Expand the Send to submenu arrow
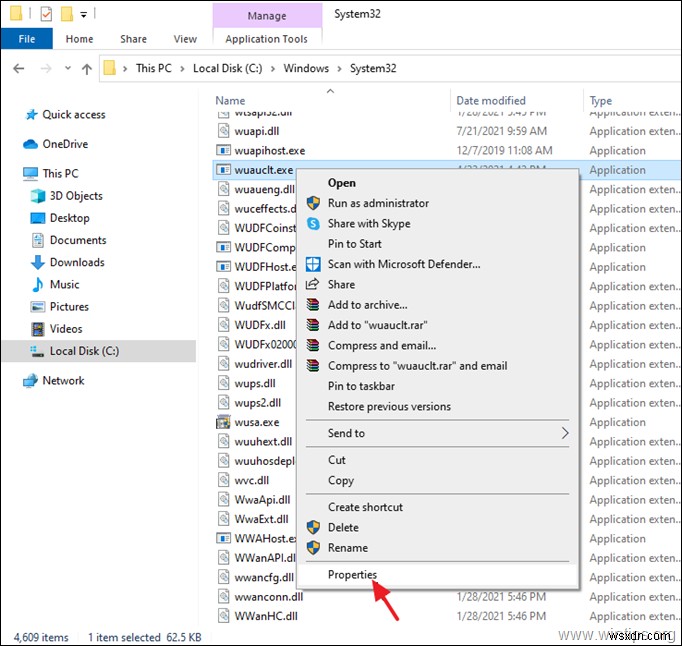Image resolution: width=682 pixels, height=646 pixels. pos(565,433)
